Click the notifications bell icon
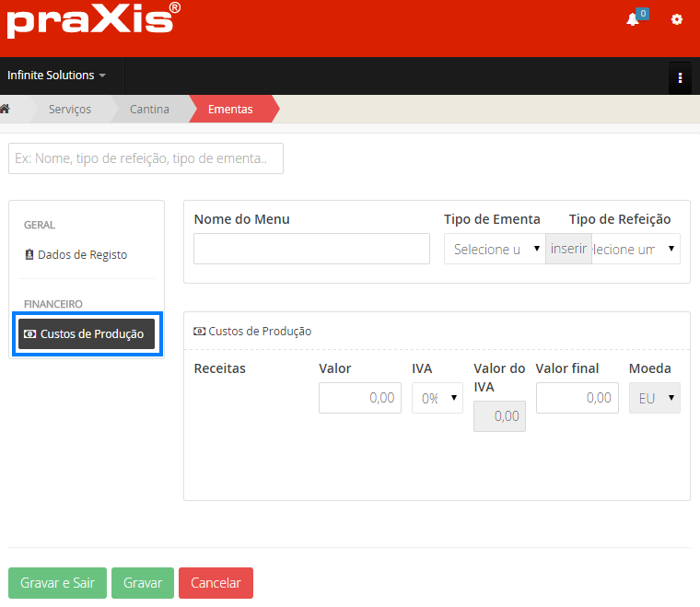 coord(633,19)
